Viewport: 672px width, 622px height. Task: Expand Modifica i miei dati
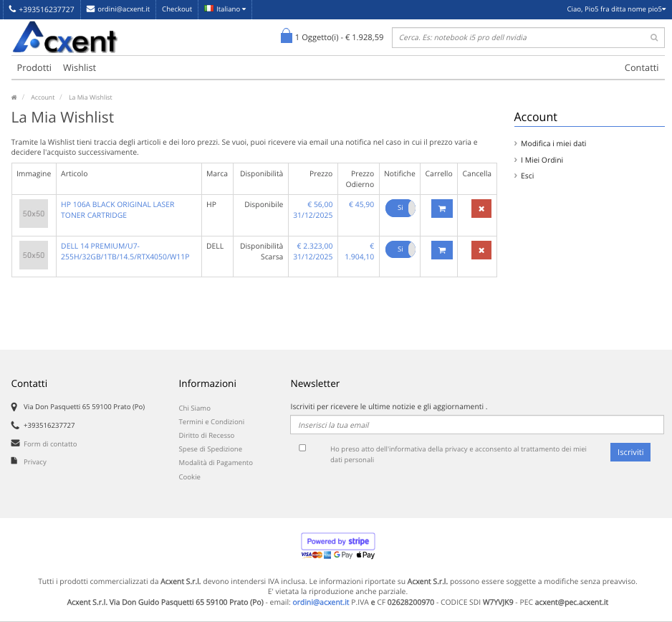coord(553,144)
